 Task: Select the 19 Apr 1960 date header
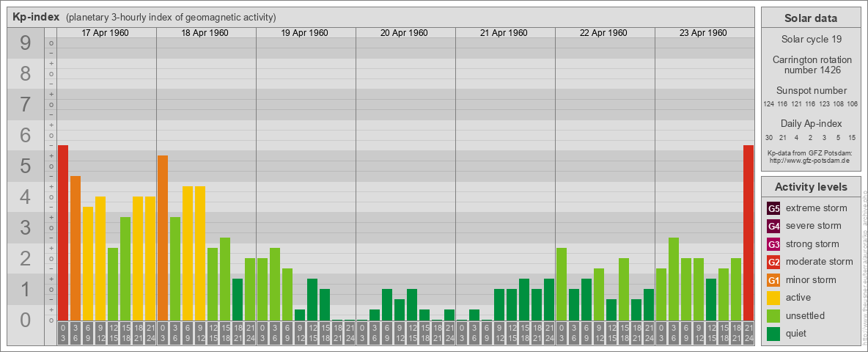point(304,33)
